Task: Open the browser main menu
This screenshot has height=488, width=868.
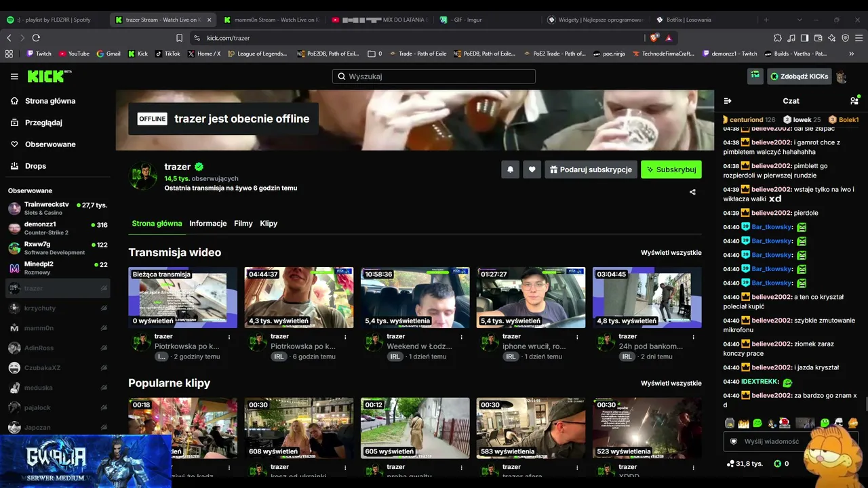Action: (x=859, y=38)
